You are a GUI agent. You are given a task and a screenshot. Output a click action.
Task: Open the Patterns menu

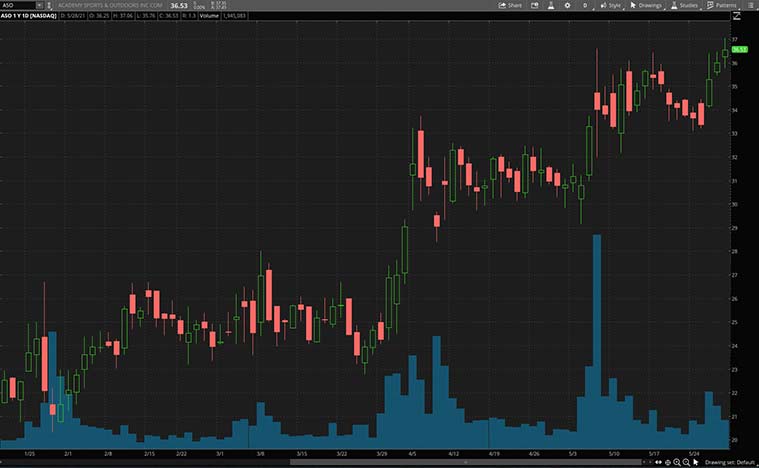722,5
